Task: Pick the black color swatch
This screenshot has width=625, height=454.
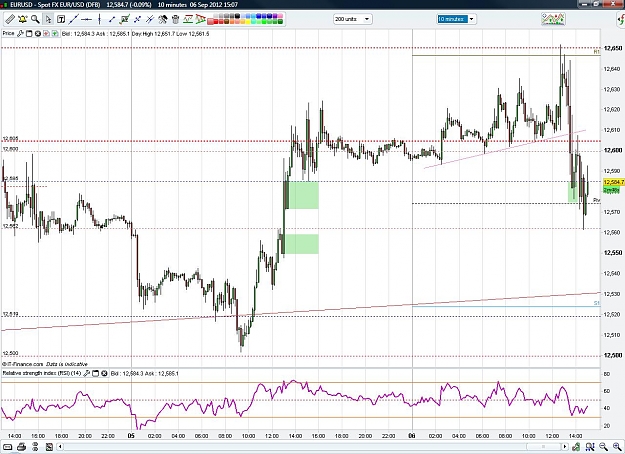Action: click(x=238, y=16)
